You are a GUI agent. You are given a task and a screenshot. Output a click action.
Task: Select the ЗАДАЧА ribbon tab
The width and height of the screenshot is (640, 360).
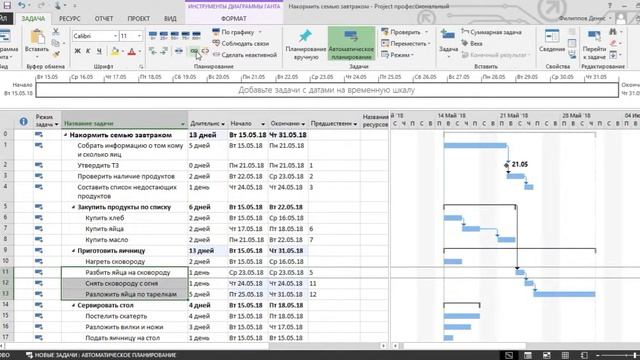point(33,19)
